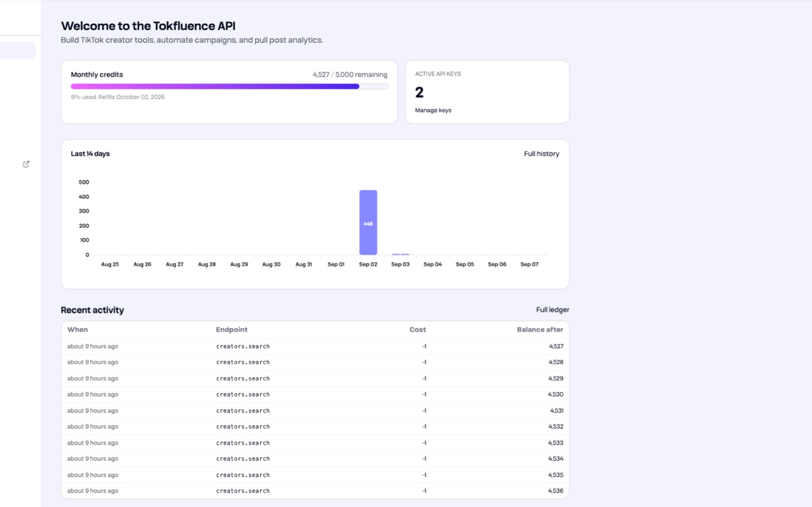
Task: Open the Manage keys link
Action: click(x=433, y=111)
